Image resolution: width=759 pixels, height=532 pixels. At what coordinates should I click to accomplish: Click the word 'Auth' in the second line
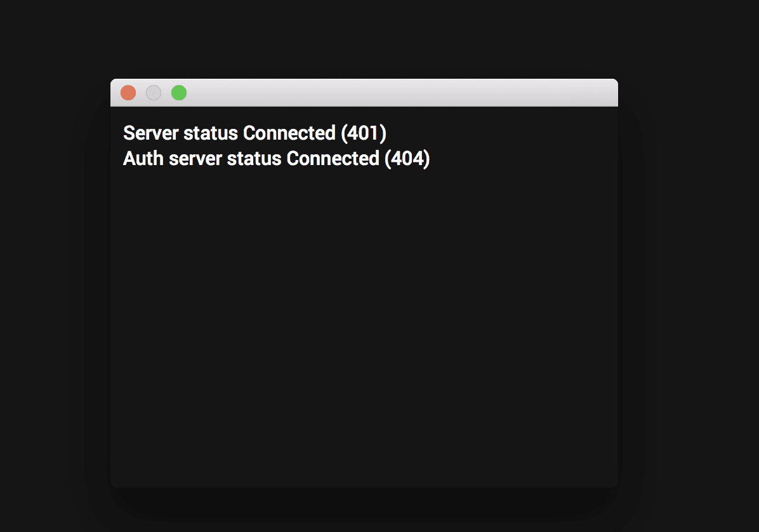(x=143, y=159)
